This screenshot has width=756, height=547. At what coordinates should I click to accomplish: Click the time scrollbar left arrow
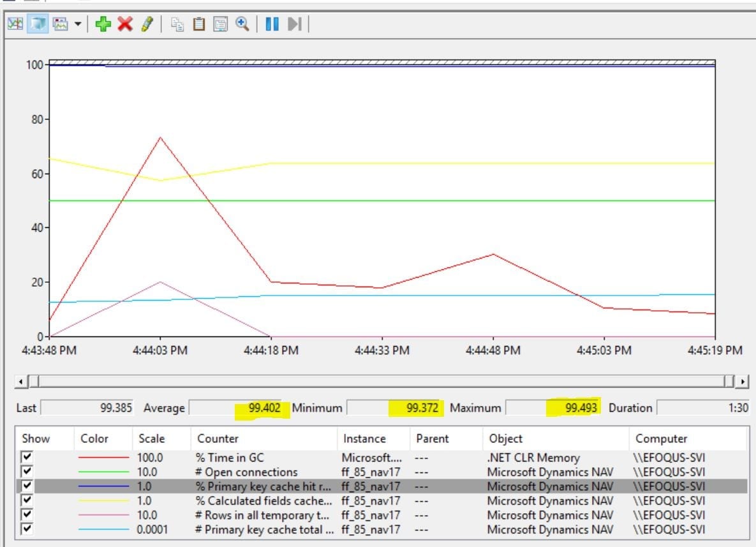coord(20,382)
